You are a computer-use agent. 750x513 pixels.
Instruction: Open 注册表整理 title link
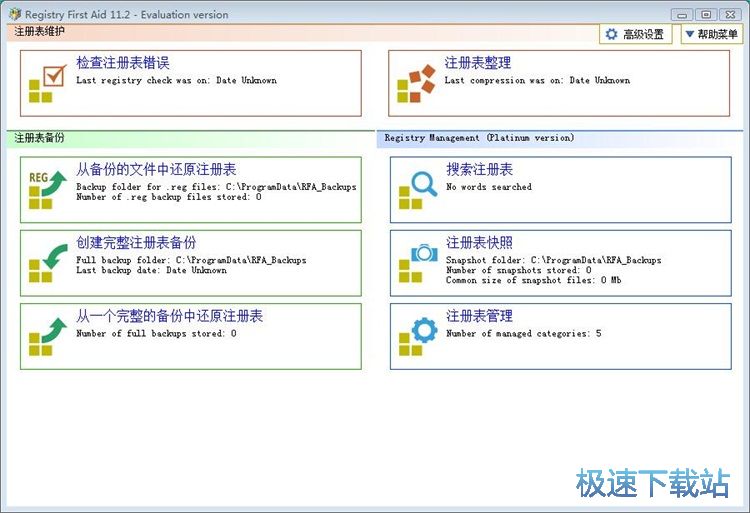(x=477, y=63)
